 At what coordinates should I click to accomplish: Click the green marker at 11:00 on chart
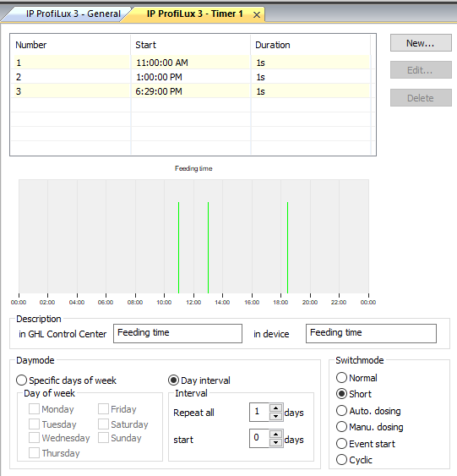pos(178,248)
